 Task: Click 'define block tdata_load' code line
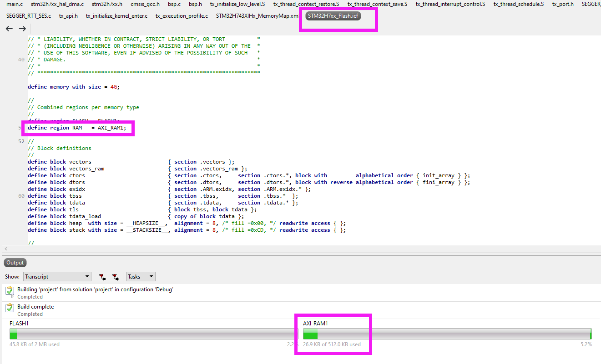[136, 216]
